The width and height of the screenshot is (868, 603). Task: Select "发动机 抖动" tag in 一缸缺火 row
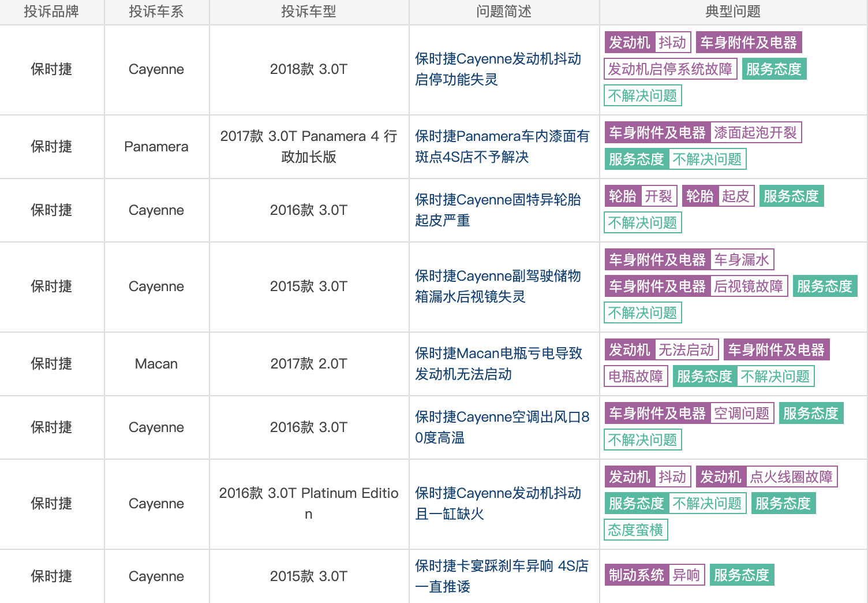(x=648, y=477)
